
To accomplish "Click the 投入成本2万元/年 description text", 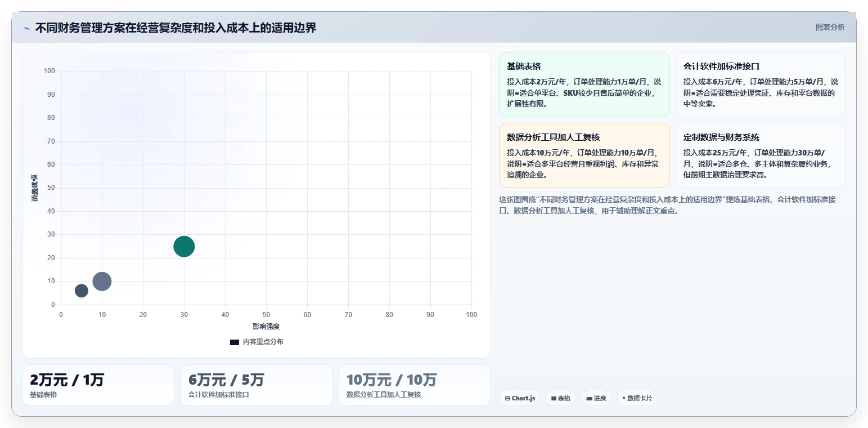I will 584,93.
